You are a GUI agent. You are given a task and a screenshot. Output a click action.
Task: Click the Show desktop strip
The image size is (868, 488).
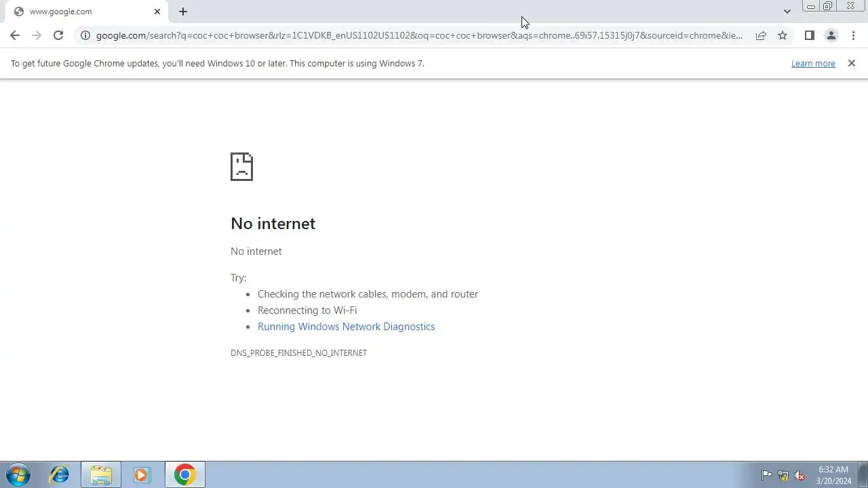coord(863,475)
